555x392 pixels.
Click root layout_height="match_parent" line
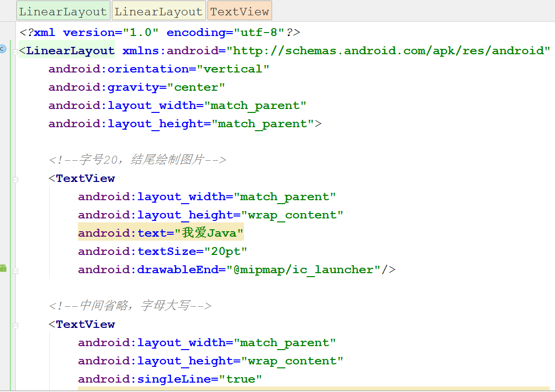tap(185, 124)
